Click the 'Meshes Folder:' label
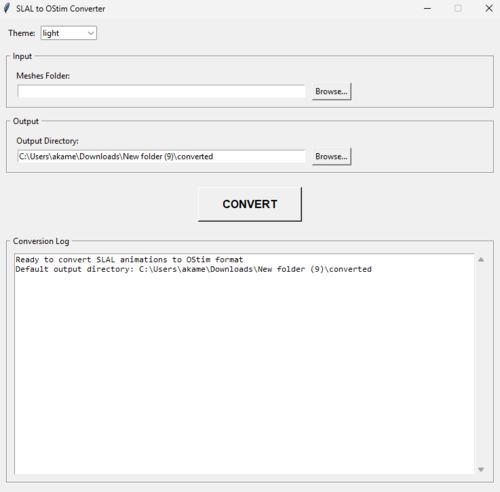 pos(43,76)
